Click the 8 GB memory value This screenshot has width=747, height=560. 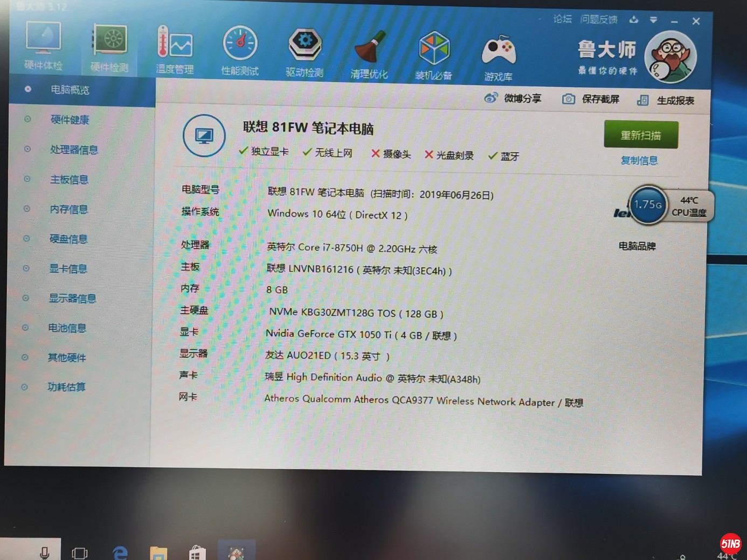277,290
